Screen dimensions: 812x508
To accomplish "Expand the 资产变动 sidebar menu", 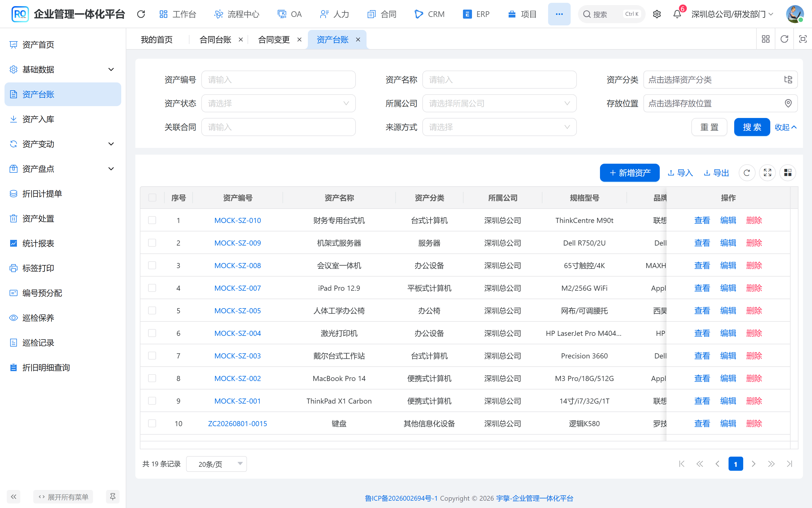I will pos(63,144).
